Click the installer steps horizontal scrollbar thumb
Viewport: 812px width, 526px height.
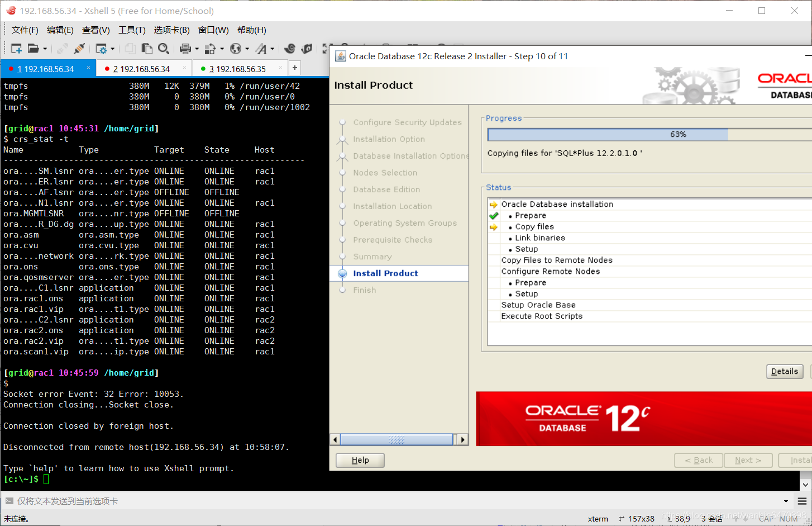coord(397,439)
